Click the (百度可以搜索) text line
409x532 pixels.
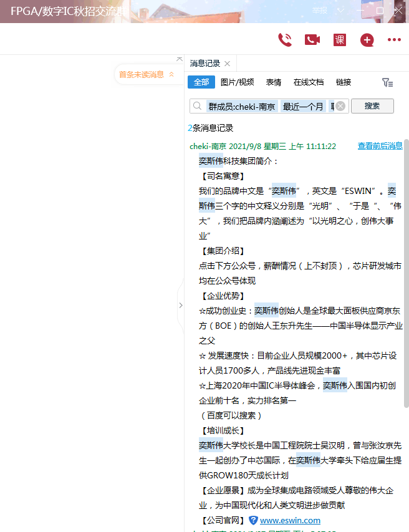(x=231, y=415)
